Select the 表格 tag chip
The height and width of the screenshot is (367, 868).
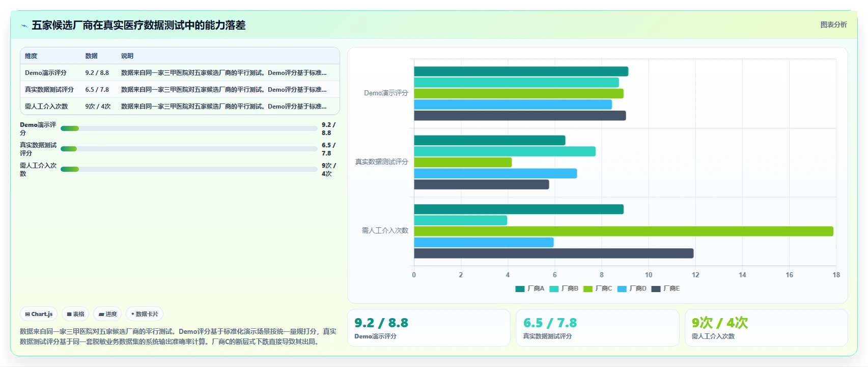point(75,314)
